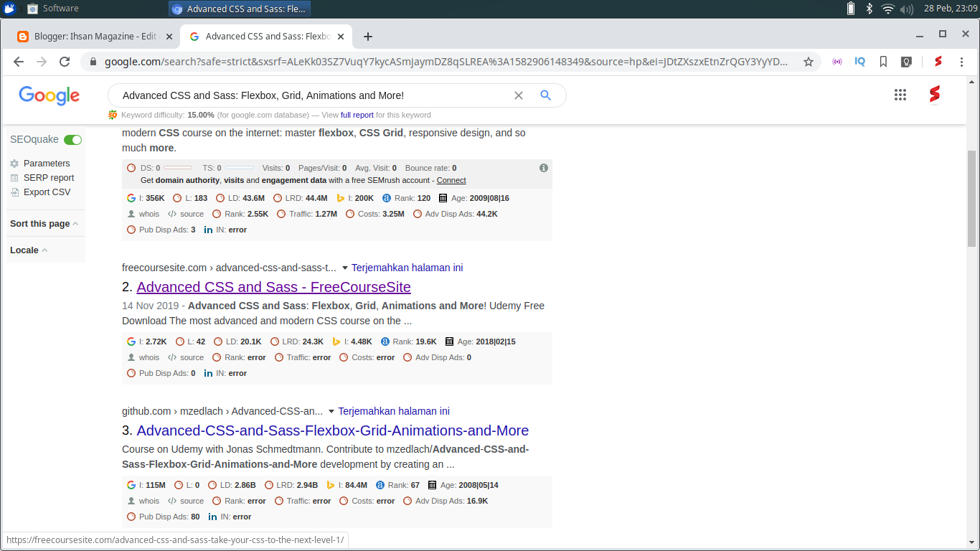The height and width of the screenshot is (551, 980).
Task: Click whois link in first result parameters
Action: pyautogui.click(x=143, y=214)
